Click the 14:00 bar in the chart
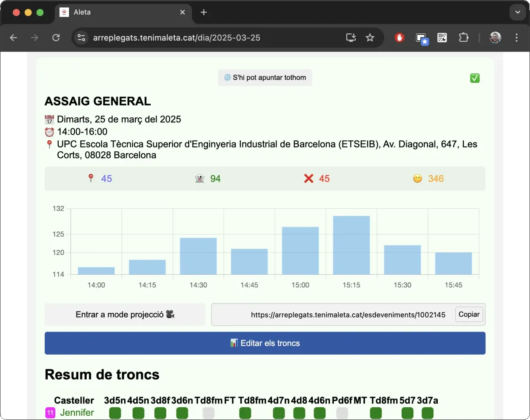Image resolution: width=530 pixels, height=420 pixels. [x=96, y=271]
